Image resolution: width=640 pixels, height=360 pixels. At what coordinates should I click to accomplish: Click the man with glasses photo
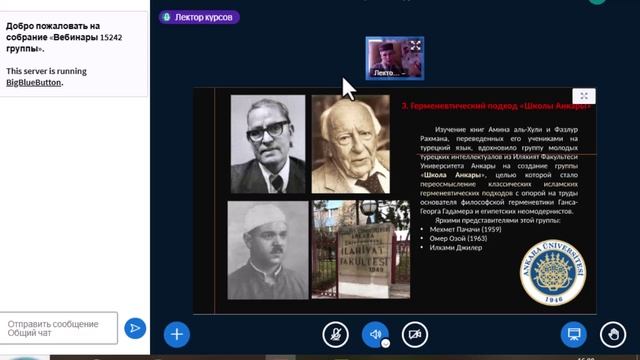pyautogui.click(x=268, y=144)
